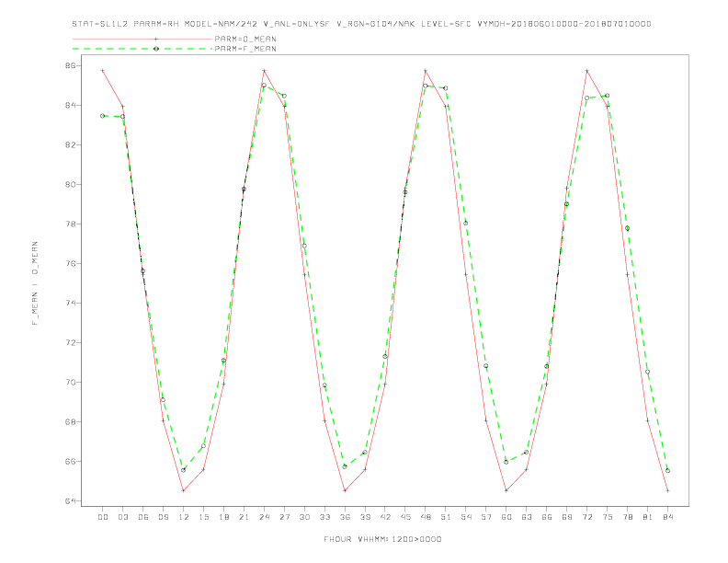Click the x-axis tick label 57
This screenshot has width=728, height=563.
pos(486,517)
